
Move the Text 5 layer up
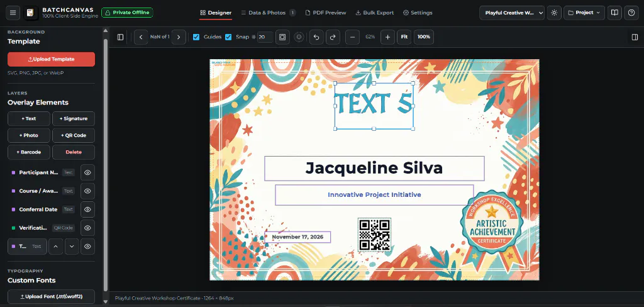[56, 247]
